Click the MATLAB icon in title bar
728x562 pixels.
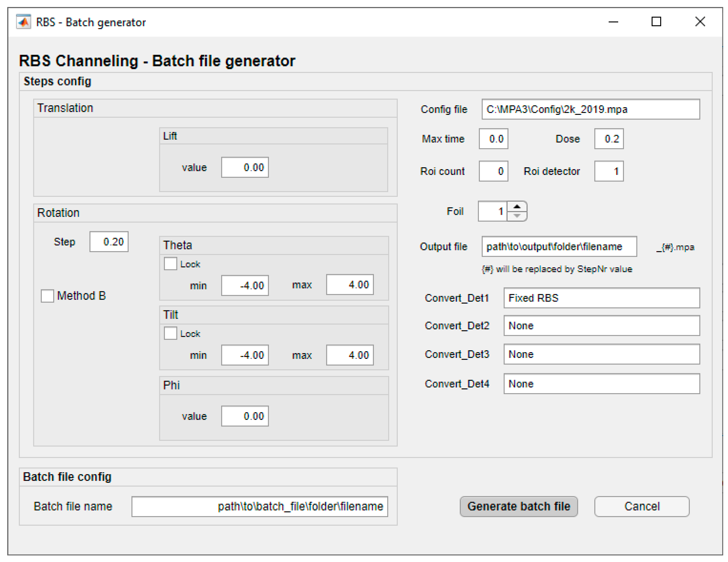(x=23, y=22)
